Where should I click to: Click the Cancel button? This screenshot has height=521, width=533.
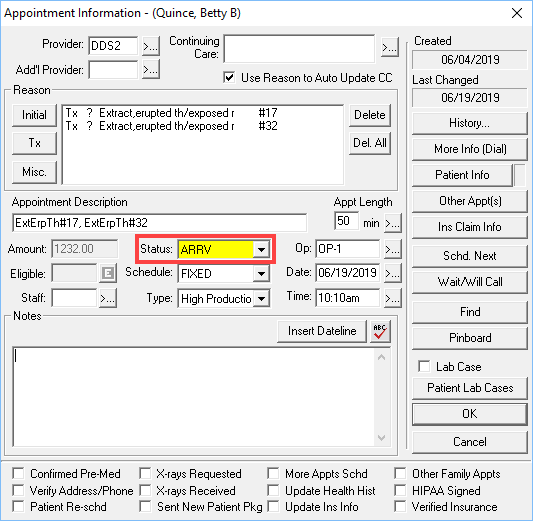469,442
